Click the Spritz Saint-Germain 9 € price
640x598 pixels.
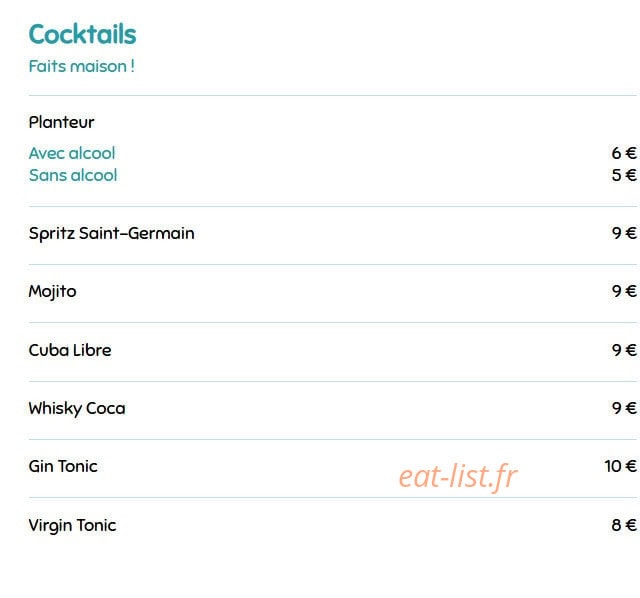click(x=624, y=233)
